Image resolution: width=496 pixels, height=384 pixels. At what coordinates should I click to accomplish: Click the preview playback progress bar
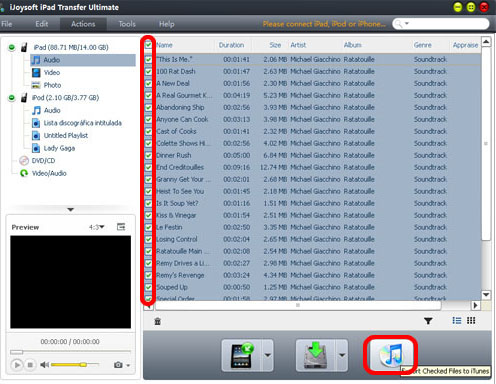click(x=70, y=352)
